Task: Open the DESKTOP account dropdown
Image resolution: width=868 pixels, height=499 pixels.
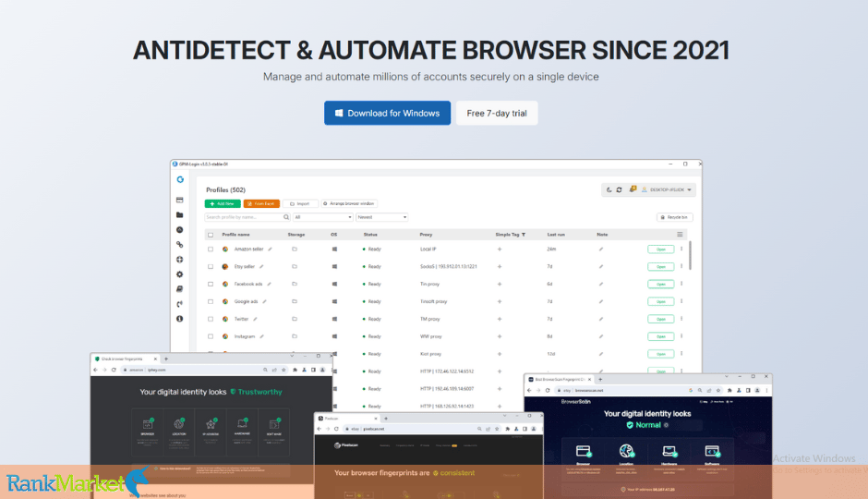Action: 667,190
